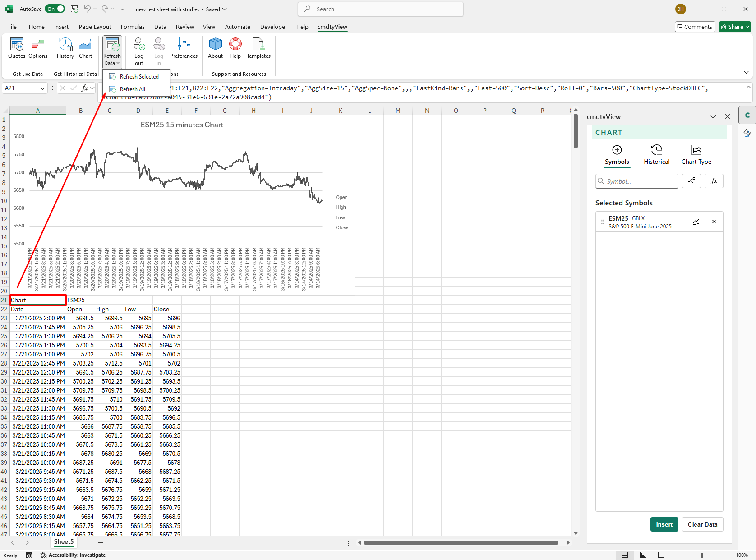Toggle the chart icon on the ESM25 symbol row
The image size is (756, 560).
[x=696, y=222]
